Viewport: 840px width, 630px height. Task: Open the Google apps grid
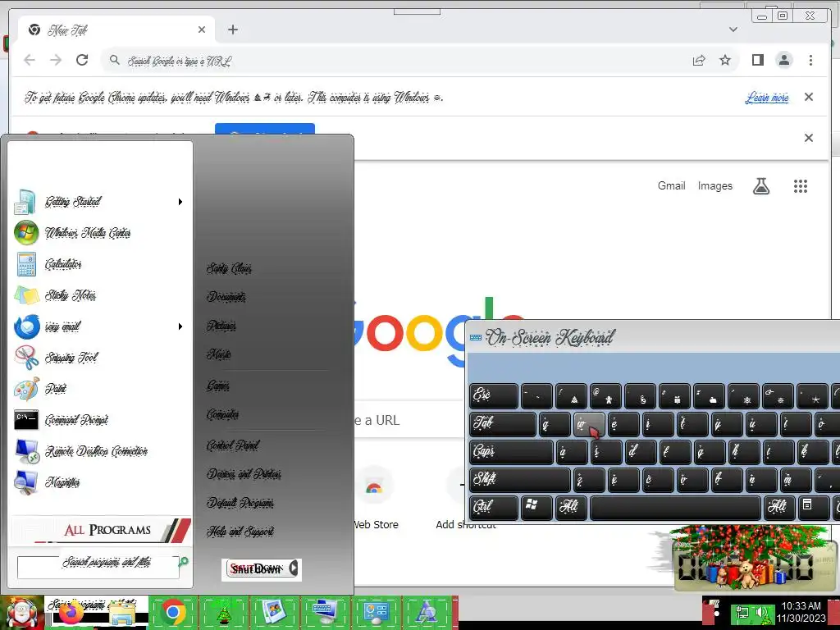[x=801, y=186]
